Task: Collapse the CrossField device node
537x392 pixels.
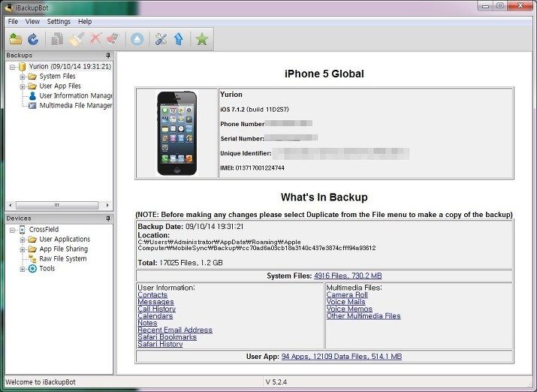Action: click(12, 230)
